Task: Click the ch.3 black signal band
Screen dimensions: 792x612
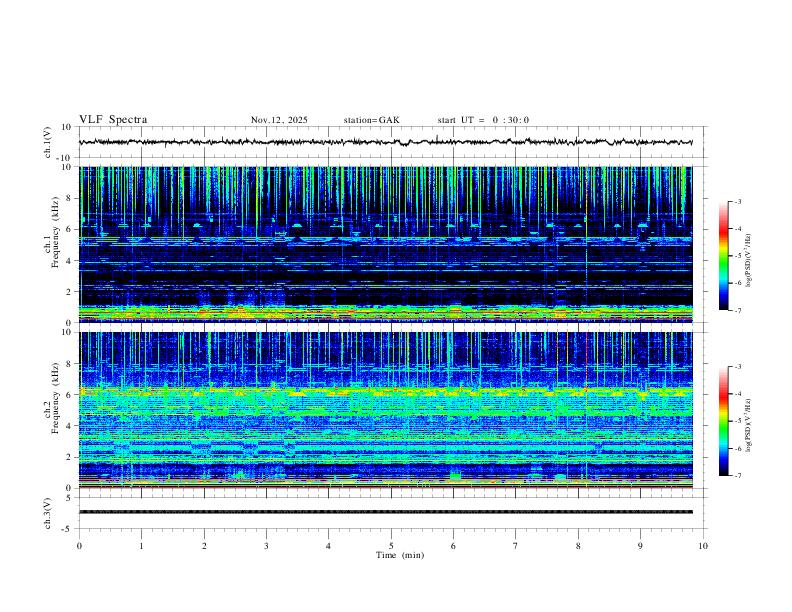Action: [386, 512]
